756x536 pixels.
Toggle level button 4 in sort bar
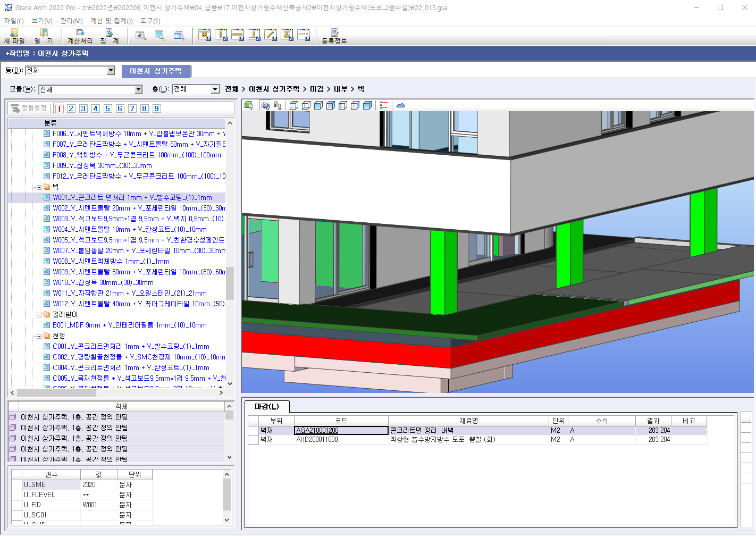coord(96,108)
